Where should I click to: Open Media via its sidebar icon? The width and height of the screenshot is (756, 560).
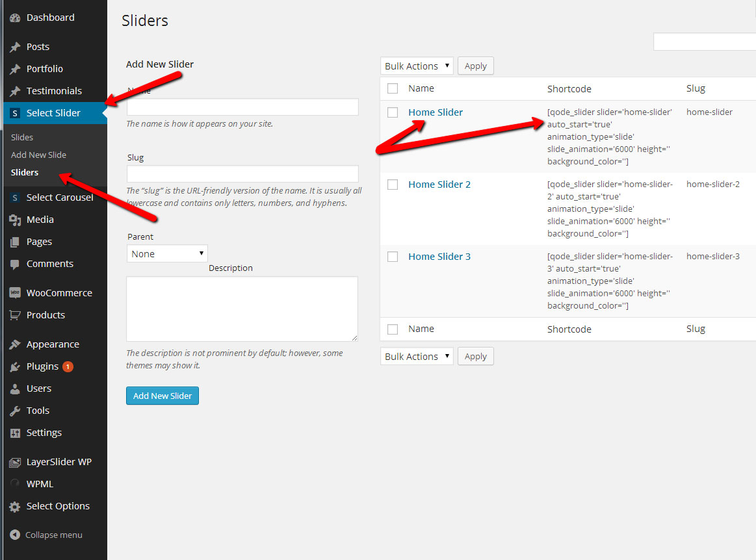pos(15,220)
